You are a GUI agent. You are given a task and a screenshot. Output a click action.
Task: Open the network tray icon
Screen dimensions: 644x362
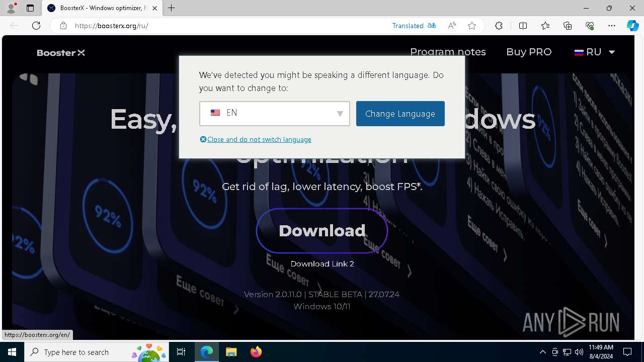tap(567, 352)
